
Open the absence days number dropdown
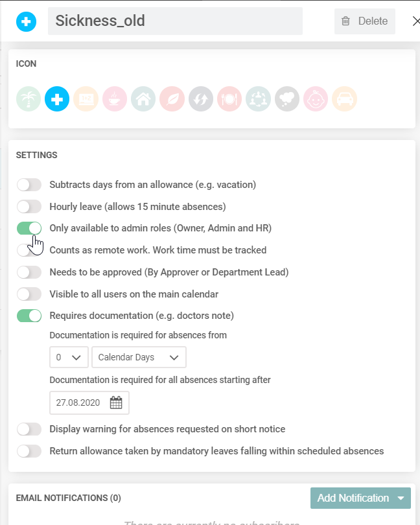coord(69,357)
